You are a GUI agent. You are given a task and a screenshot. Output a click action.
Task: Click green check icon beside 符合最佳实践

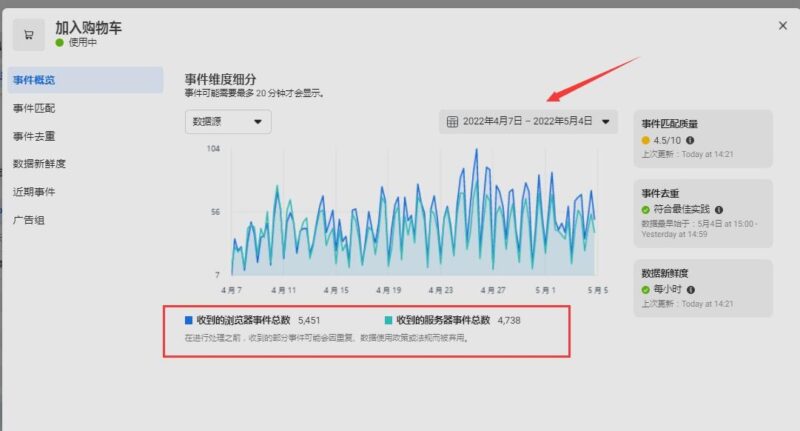pyautogui.click(x=645, y=210)
